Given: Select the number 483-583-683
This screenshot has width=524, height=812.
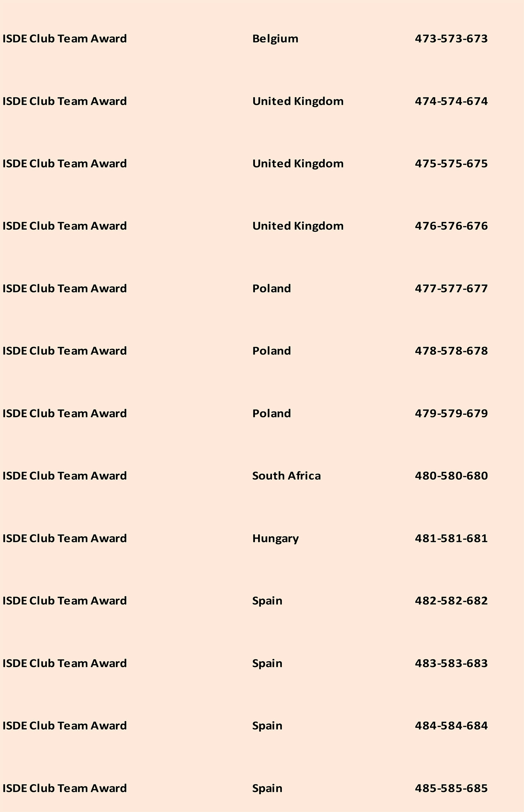Looking at the screenshot, I should [451, 663].
